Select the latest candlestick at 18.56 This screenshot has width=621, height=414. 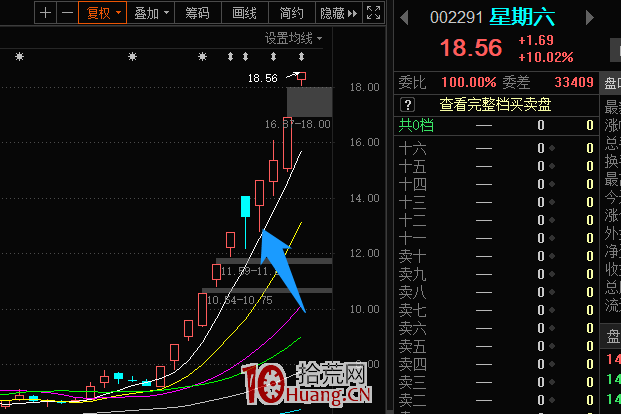point(302,77)
